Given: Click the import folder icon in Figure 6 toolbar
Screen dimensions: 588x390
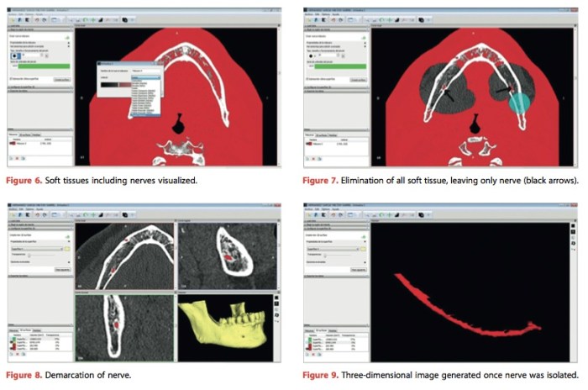Looking at the screenshot, I should 11,18.
